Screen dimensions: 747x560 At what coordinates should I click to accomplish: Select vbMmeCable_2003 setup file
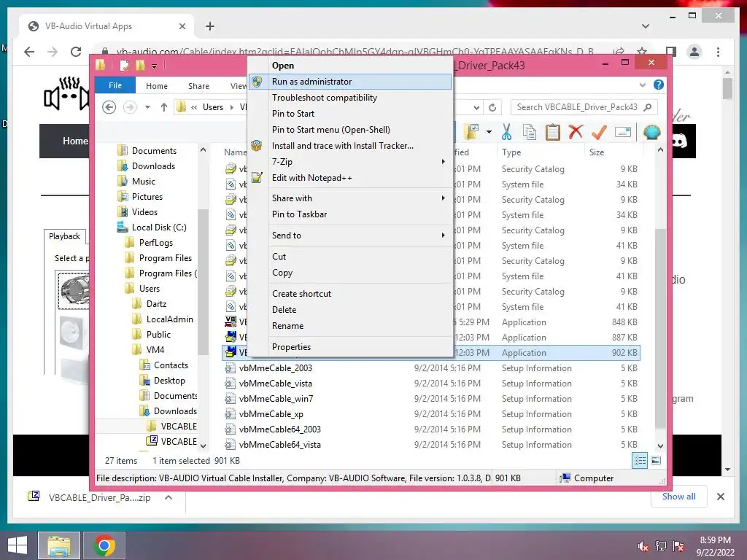275,367
